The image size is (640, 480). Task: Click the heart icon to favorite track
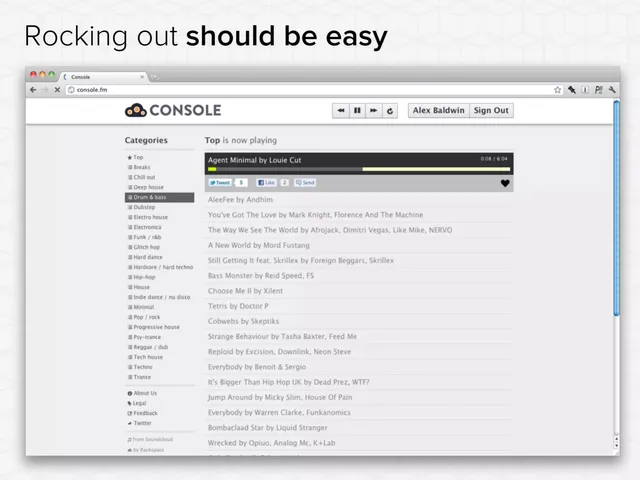click(505, 183)
